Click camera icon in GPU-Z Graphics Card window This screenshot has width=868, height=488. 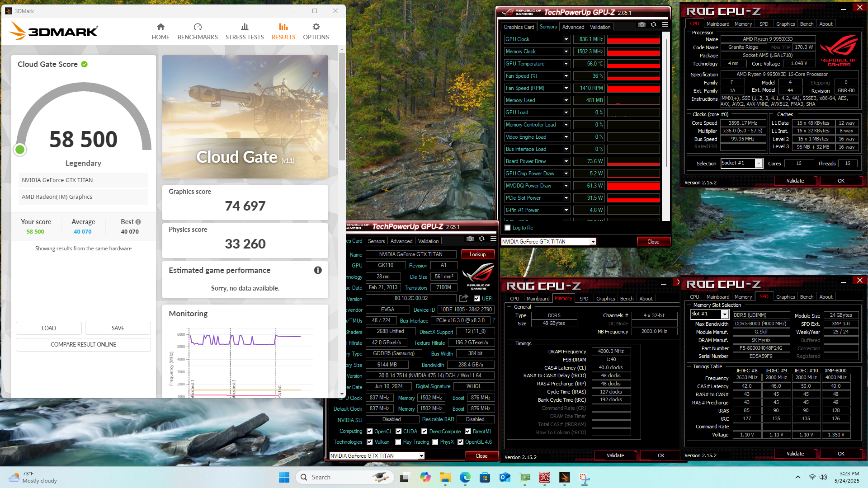pos(470,239)
